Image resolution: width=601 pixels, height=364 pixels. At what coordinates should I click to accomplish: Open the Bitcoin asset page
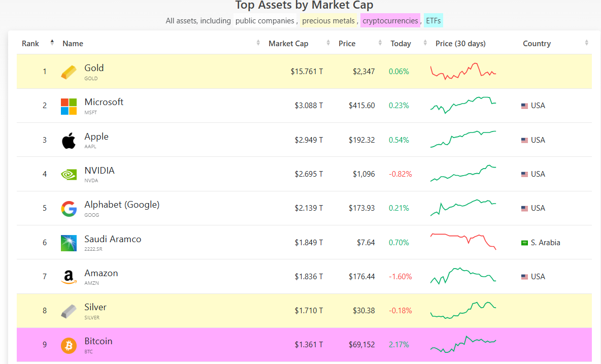pyautogui.click(x=98, y=341)
